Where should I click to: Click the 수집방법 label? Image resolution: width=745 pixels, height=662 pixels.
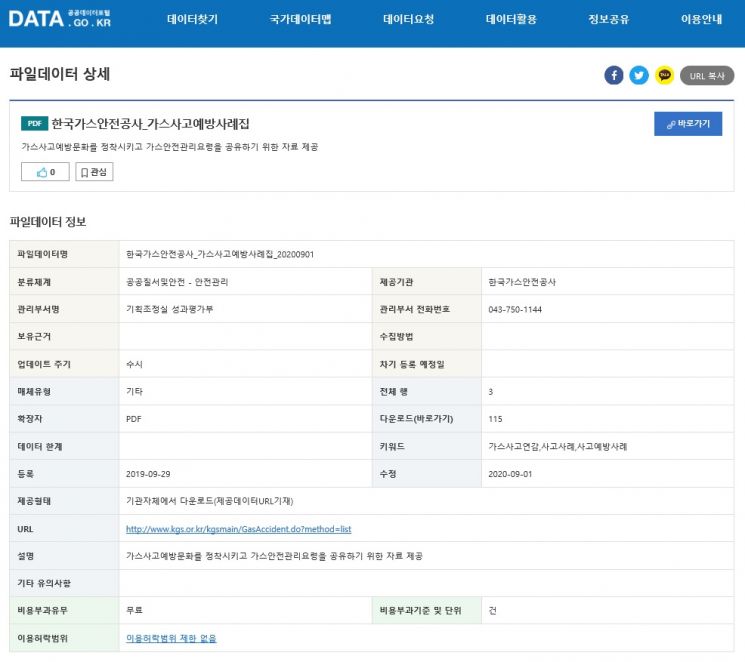coord(396,336)
